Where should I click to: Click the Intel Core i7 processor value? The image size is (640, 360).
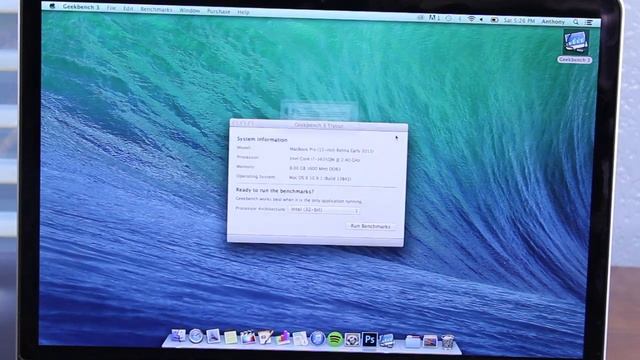(324, 160)
